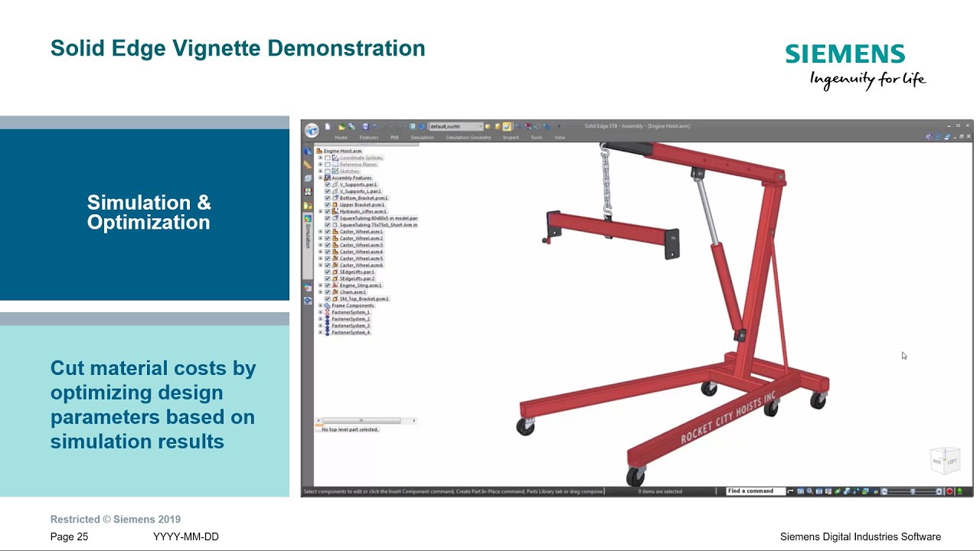Click the Hydraulic_Lifter.asm:1 assembly icon
The image size is (980, 551).
coord(335,211)
